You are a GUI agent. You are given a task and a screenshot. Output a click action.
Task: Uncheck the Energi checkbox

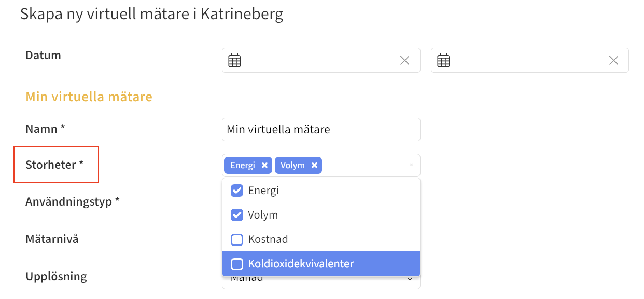point(237,191)
